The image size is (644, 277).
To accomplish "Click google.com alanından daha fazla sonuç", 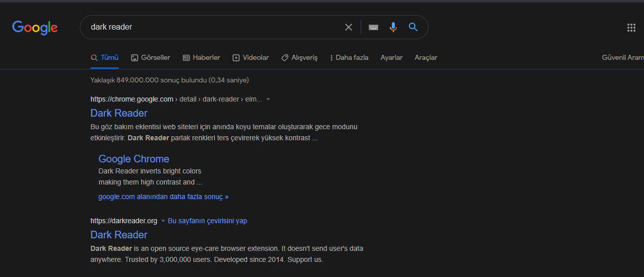I will (163, 197).
